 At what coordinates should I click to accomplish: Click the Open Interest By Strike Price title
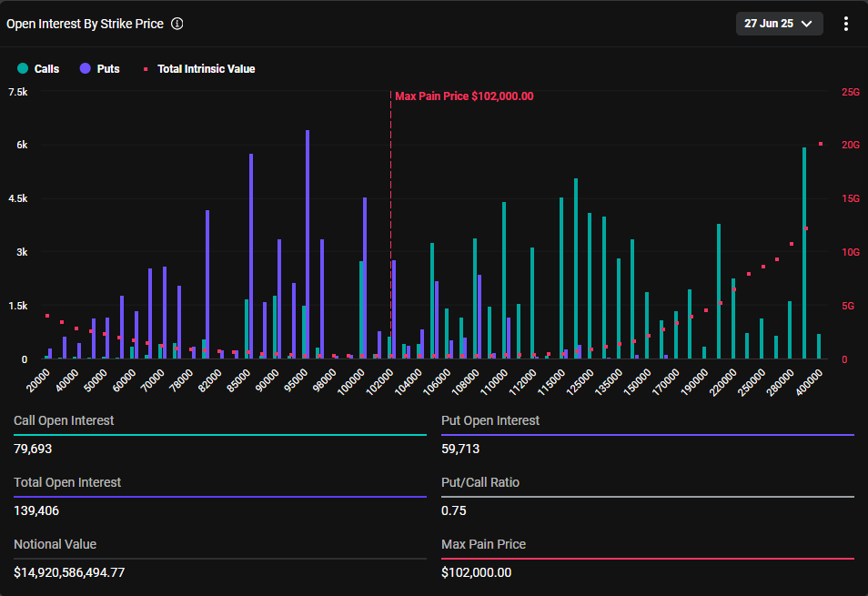[x=85, y=24]
